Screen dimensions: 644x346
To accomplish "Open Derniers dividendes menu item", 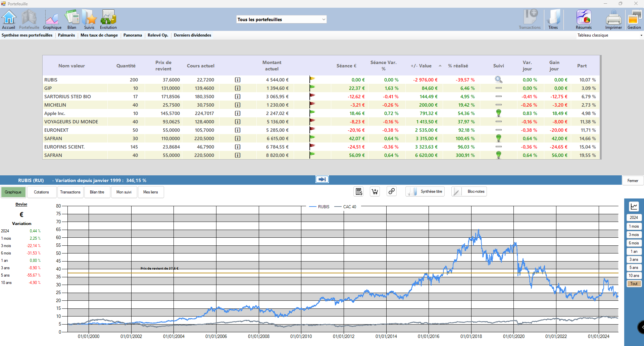I will [x=193, y=35].
